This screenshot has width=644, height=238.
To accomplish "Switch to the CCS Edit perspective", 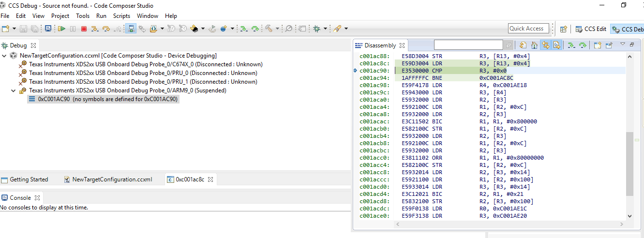I will 591,29.
